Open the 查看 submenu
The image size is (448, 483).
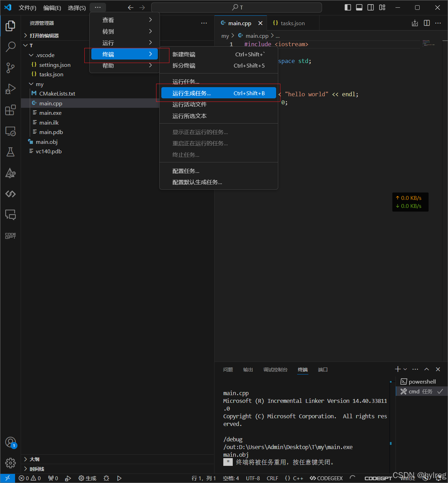coord(125,20)
